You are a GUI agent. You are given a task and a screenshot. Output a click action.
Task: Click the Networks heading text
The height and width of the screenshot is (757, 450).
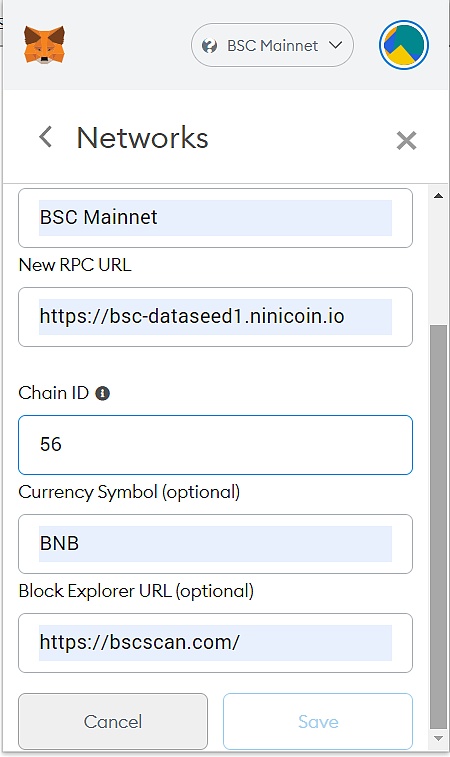tap(142, 138)
